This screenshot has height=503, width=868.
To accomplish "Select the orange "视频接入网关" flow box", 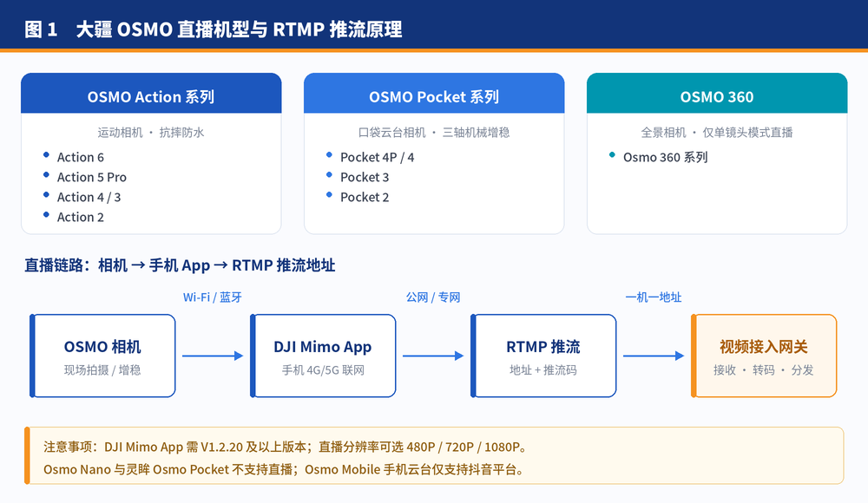I will pyautogui.click(x=763, y=356).
